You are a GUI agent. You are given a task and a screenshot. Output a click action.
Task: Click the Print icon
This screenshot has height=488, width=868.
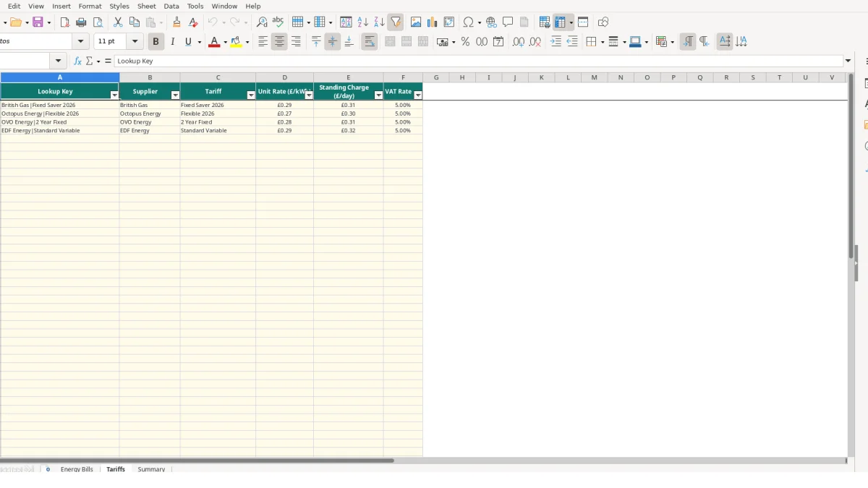[x=81, y=22]
